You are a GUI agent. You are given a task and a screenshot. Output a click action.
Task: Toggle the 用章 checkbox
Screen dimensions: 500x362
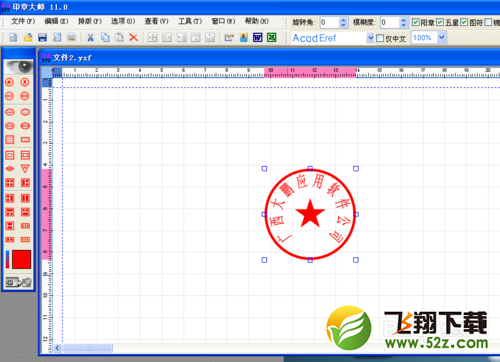pyautogui.click(x=415, y=22)
